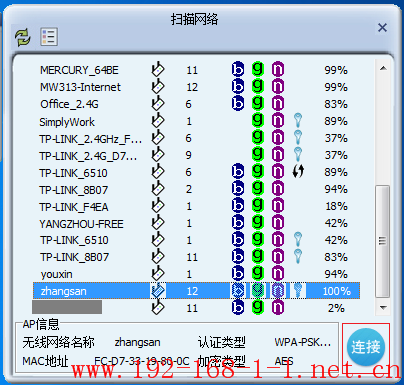Click the 802.11b icon on the 2% signal row
The height and width of the screenshot is (385, 404).
pyautogui.click(x=238, y=307)
